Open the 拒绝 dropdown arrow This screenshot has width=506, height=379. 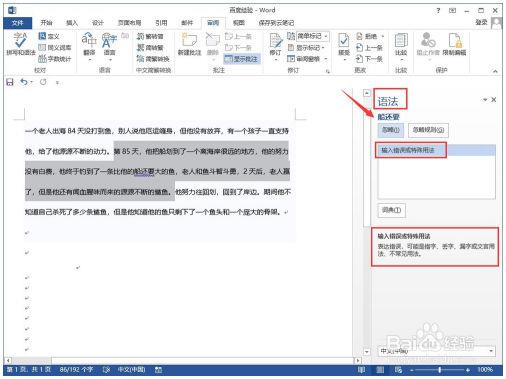[x=383, y=36]
